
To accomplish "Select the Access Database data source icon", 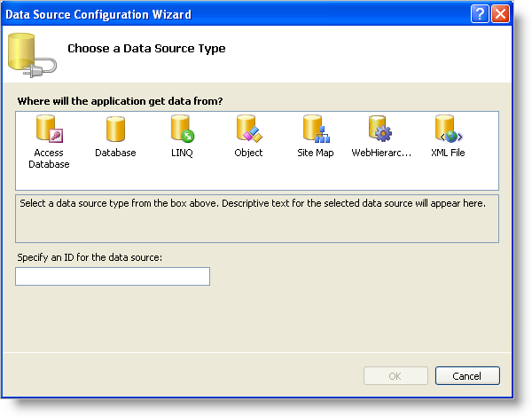I will tap(49, 130).
